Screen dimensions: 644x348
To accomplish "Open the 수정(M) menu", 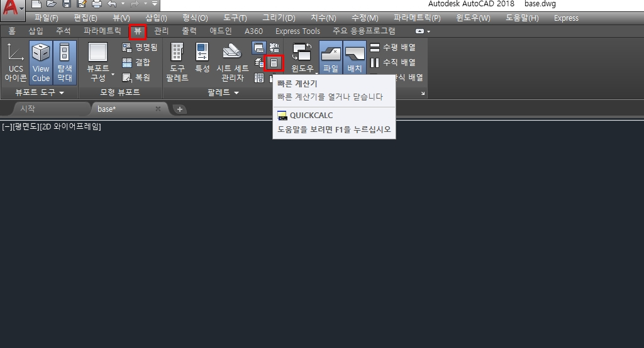I will click(x=365, y=18).
